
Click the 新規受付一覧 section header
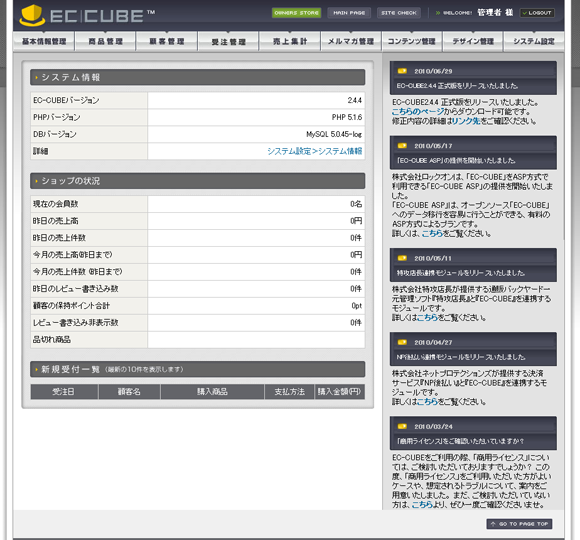[x=198, y=369]
